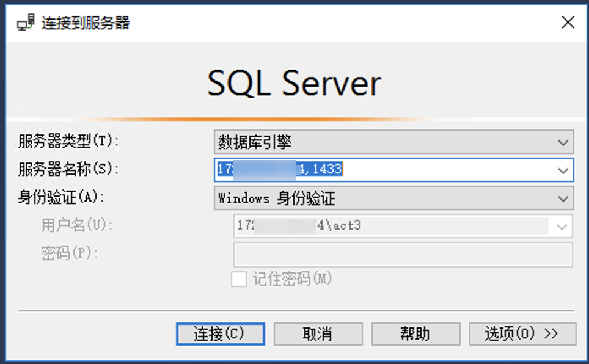This screenshot has width=589, height=364.
Task: Click the 服务器类型(T) label
Action: click(68, 142)
